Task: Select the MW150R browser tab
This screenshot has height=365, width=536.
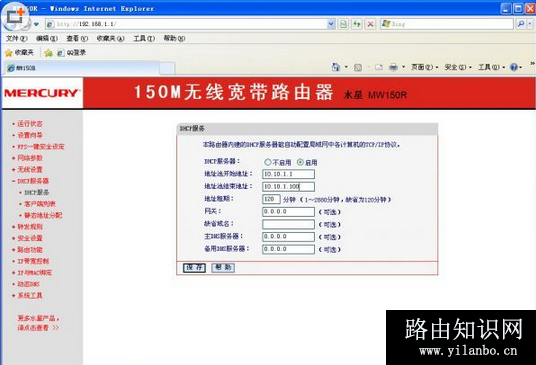Action: click(82, 68)
